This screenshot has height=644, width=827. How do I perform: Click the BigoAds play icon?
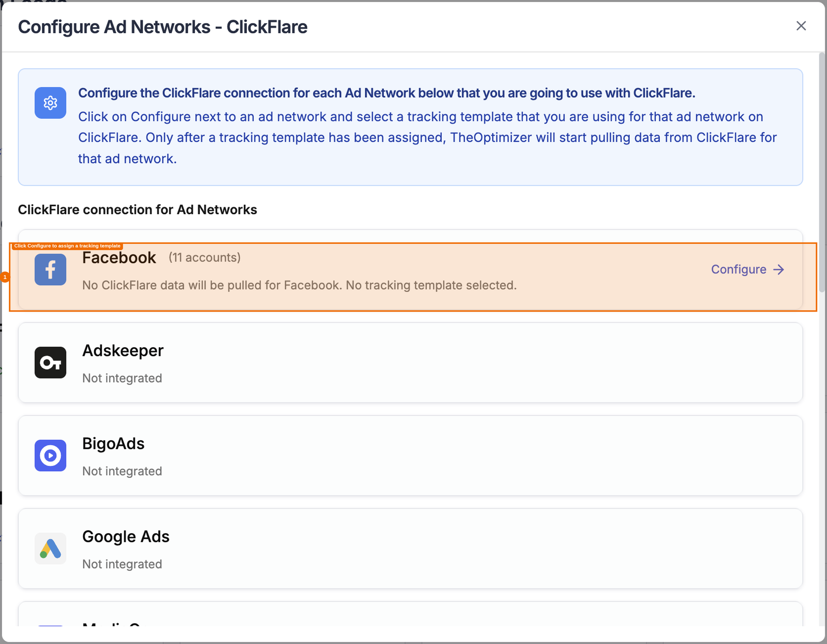(50, 456)
